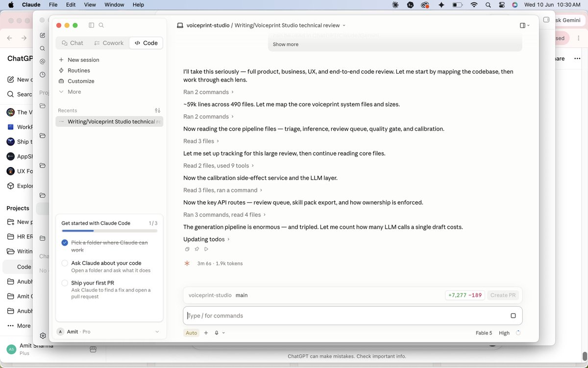Open the Amit Pro account menu chevron
Viewport: 588px width, 368px height.
click(x=157, y=332)
